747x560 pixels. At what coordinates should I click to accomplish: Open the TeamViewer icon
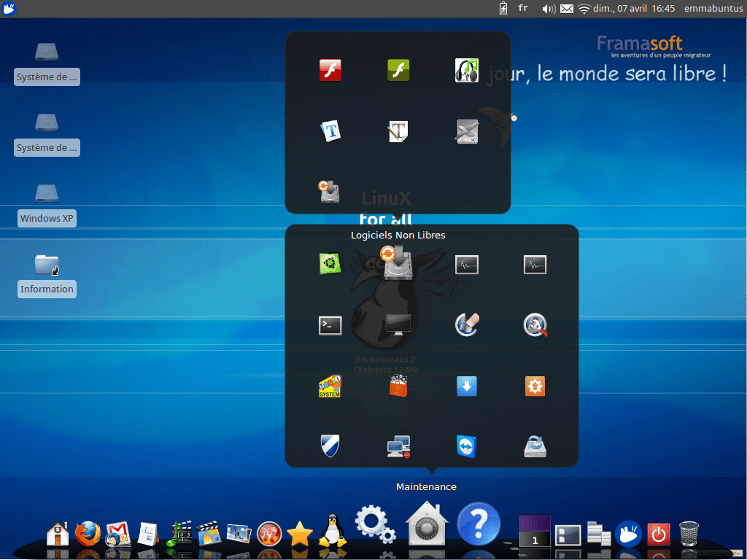click(x=466, y=446)
